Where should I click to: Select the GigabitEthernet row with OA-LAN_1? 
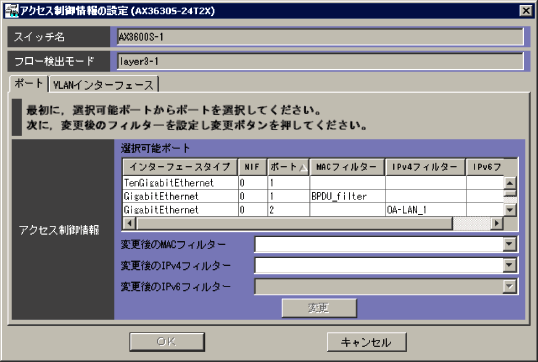[313, 210]
